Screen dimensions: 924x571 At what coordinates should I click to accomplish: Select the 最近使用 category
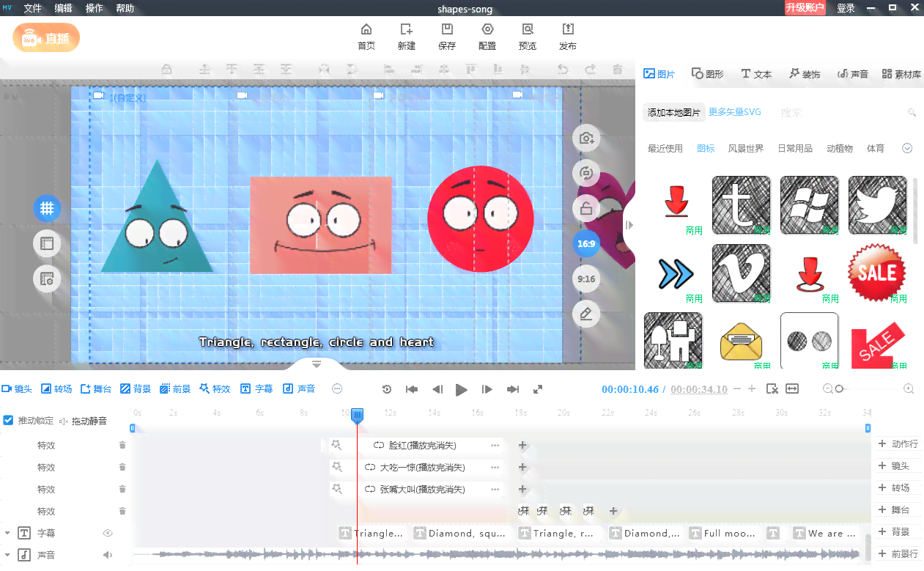click(665, 149)
